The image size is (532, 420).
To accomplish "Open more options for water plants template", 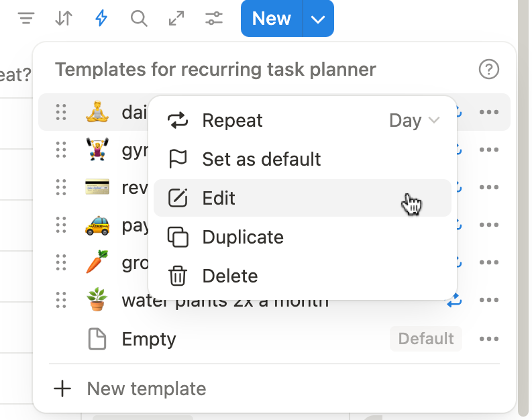I will tap(489, 300).
